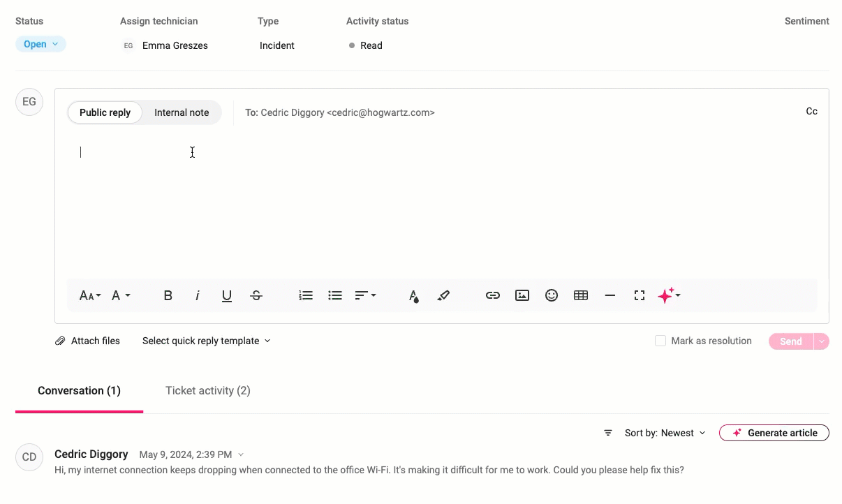Viewport: 842px width, 504px height.
Task: Insert a table
Action: click(x=581, y=296)
